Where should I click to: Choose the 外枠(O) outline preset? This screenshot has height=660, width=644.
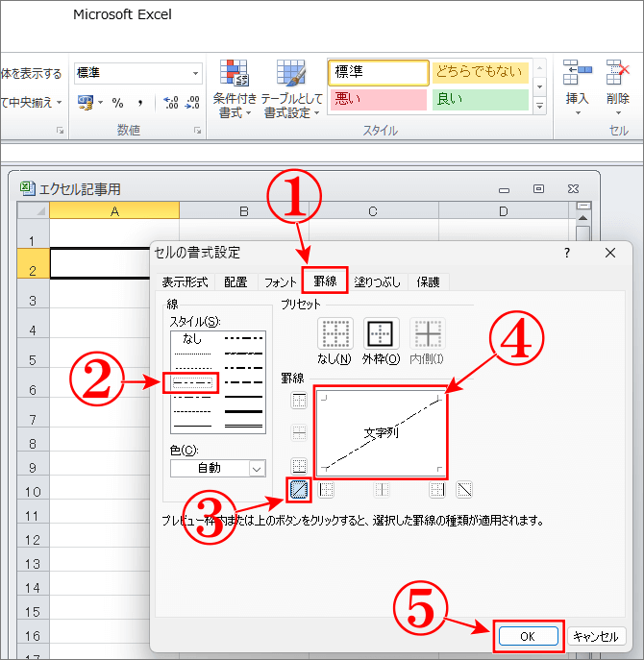381,333
